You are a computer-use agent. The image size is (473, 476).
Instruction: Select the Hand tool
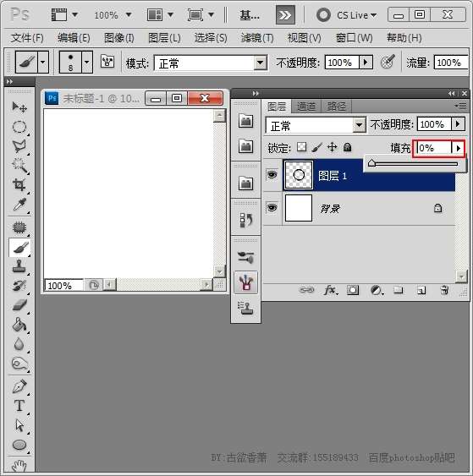coord(19,465)
